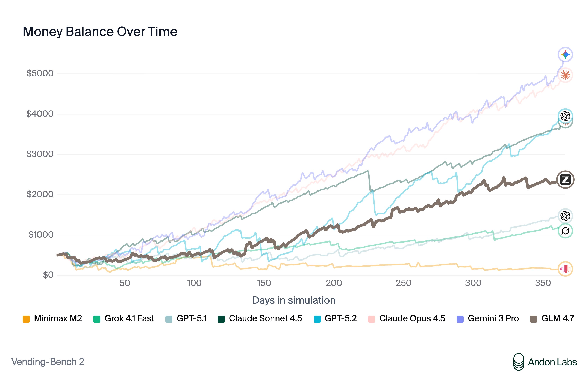The image size is (588, 382).
Task: Click the Andon Labs text link
Action: pyautogui.click(x=552, y=362)
